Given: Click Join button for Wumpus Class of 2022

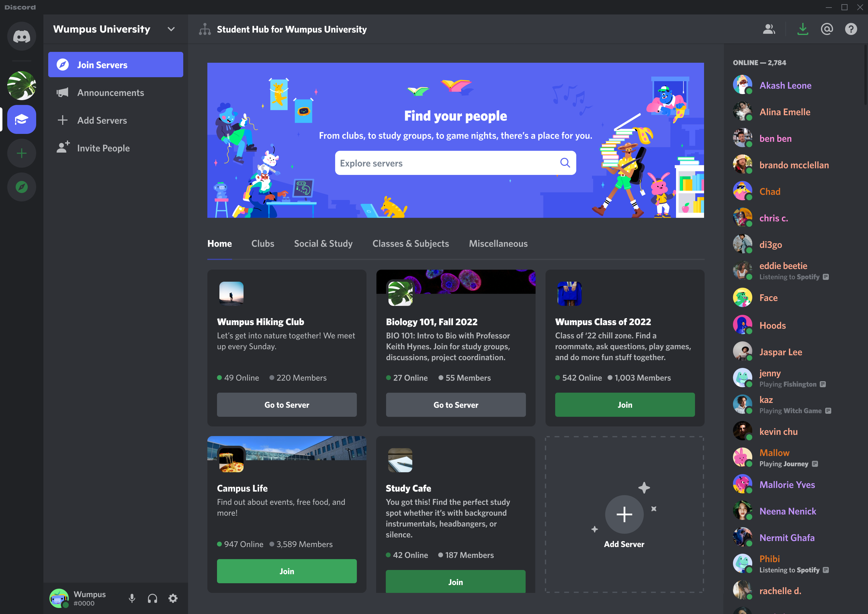Looking at the screenshot, I should click(624, 405).
